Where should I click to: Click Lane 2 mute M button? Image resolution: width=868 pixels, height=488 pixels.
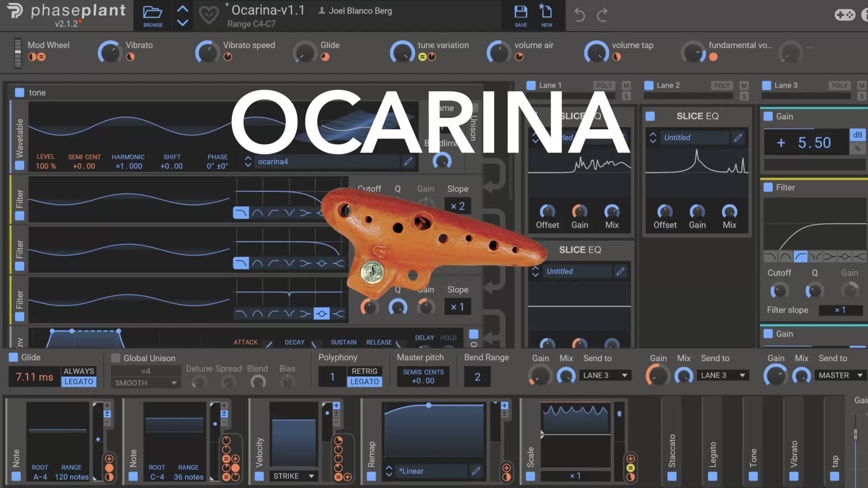pyautogui.click(x=744, y=85)
